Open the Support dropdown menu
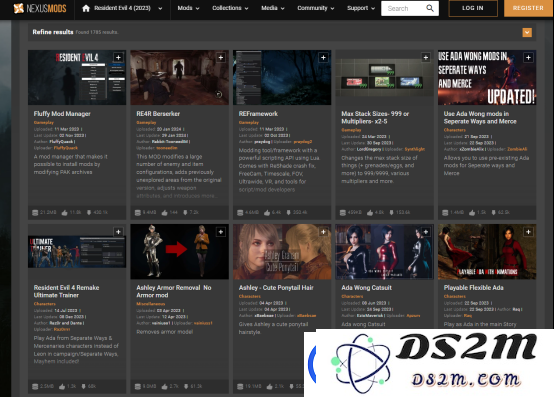 (x=361, y=8)
